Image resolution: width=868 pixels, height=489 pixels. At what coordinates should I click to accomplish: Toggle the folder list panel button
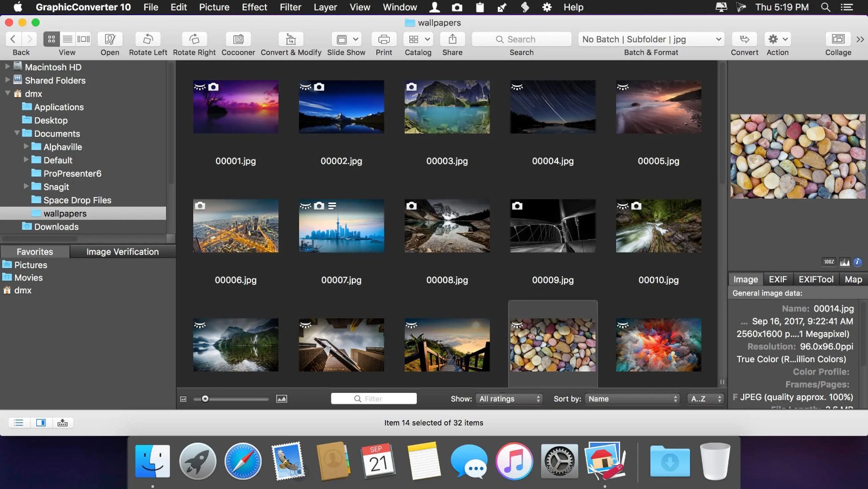19,423
